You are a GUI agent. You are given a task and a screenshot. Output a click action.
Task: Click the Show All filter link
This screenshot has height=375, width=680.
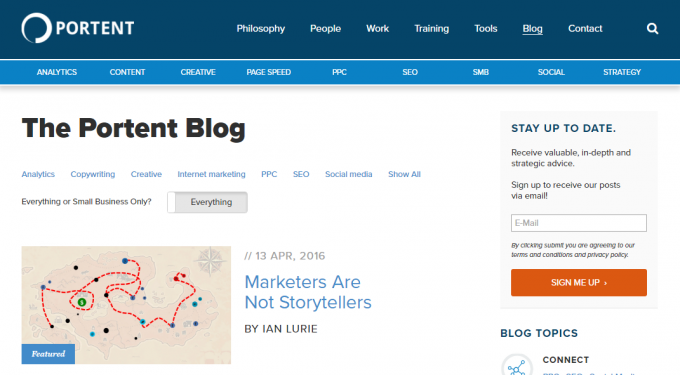pos(404,174)
